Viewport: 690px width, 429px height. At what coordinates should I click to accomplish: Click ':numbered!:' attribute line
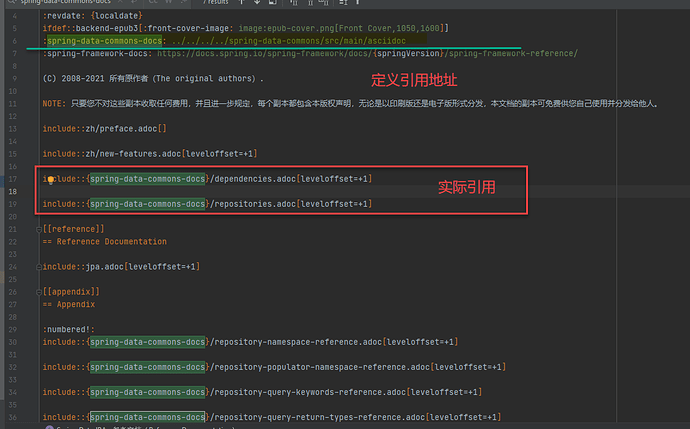coord(69,330)
